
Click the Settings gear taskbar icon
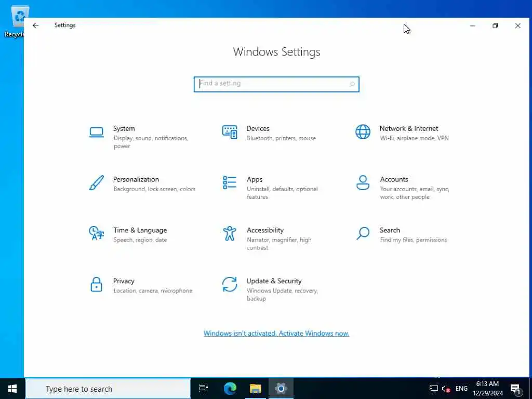[281, 389]
